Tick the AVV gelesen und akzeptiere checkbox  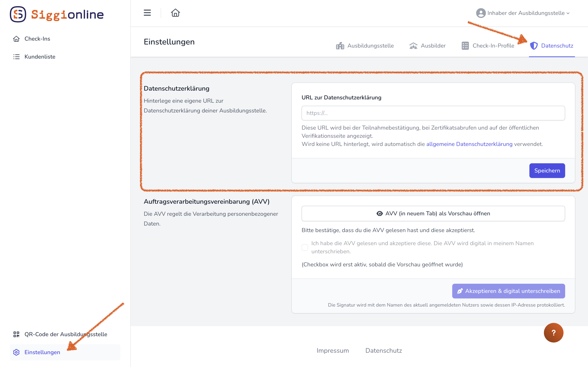click(305, 247)
